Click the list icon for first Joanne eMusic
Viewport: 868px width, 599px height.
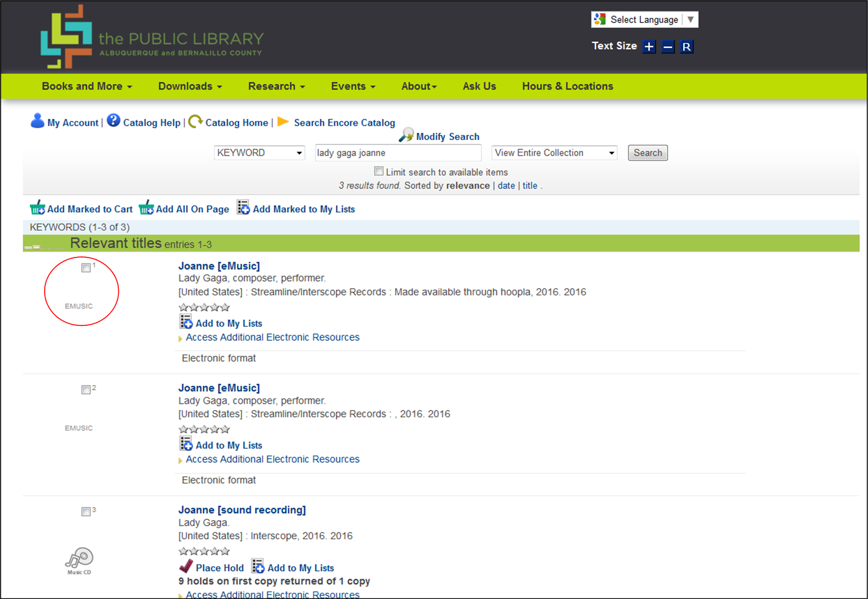(186, 322)
